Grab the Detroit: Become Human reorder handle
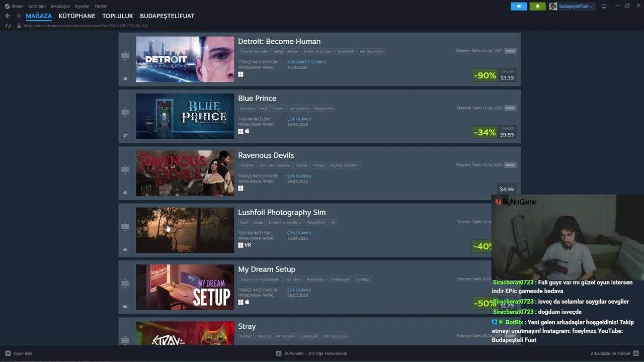 125,56
